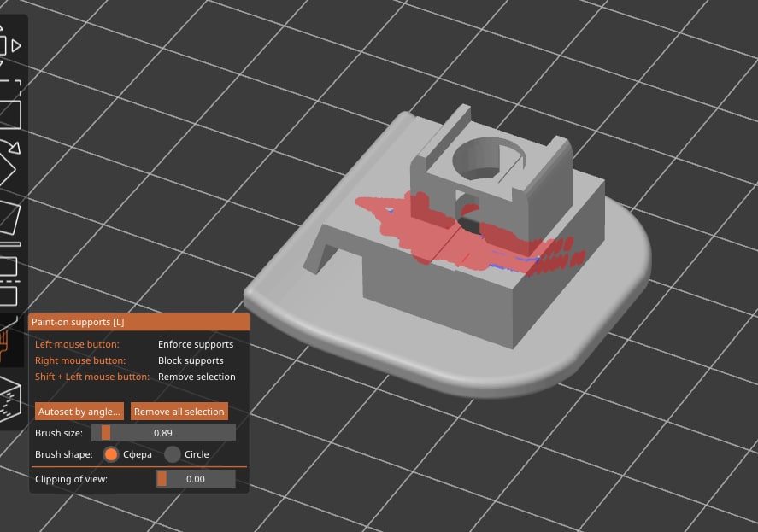This screenshot has height=532, width=758.
Task: Select the Cut tool in left toolbar
Action: (x=9, y=280)
